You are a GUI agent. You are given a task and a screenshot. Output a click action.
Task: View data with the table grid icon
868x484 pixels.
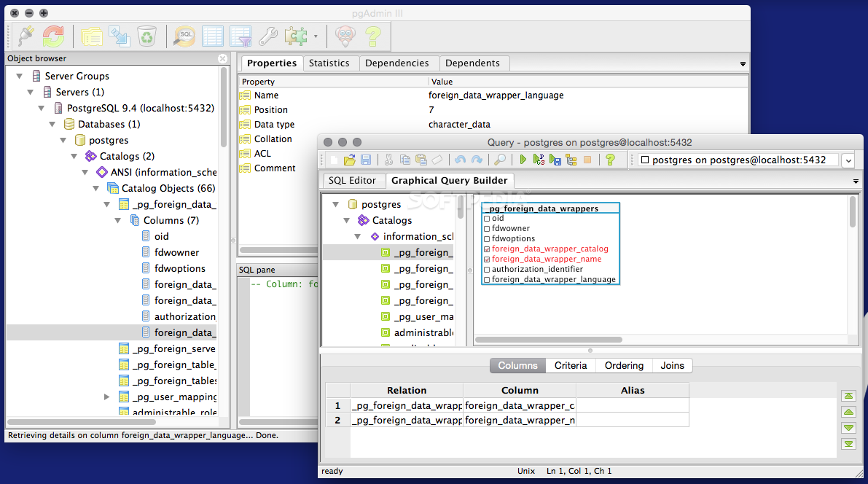213,36
